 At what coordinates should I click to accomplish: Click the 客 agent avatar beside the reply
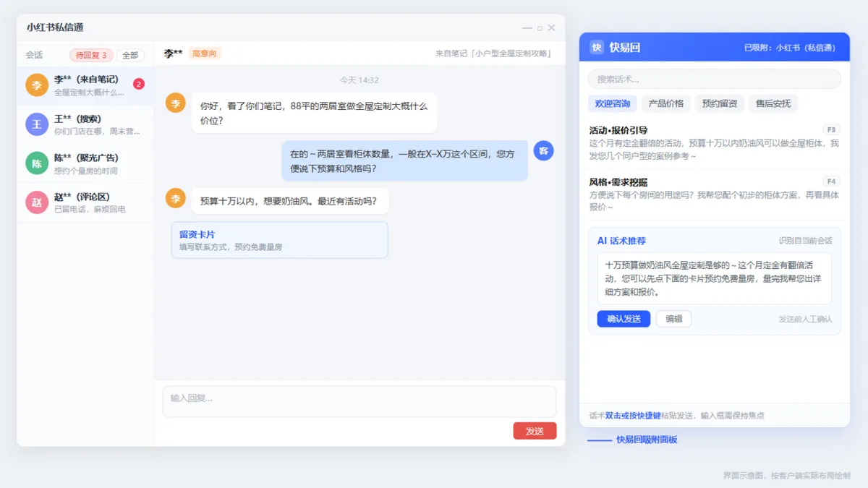[x=543, y=150]
